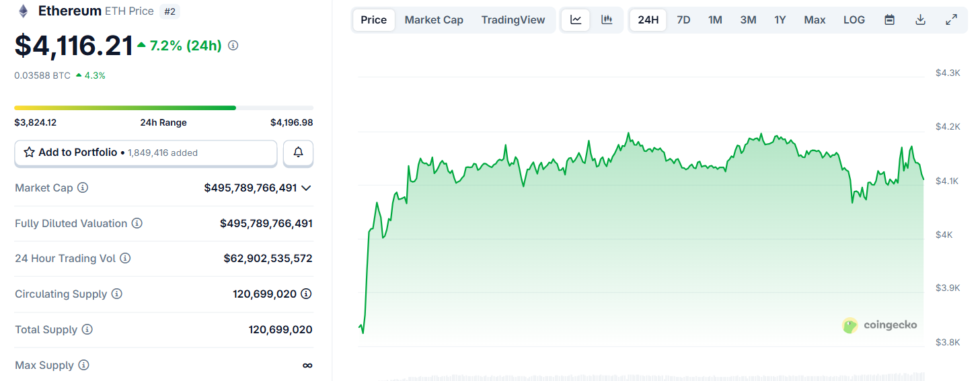Click the $4,196.98 range high value
Screen dimensions: 980x381
click(x=292, y=122)
